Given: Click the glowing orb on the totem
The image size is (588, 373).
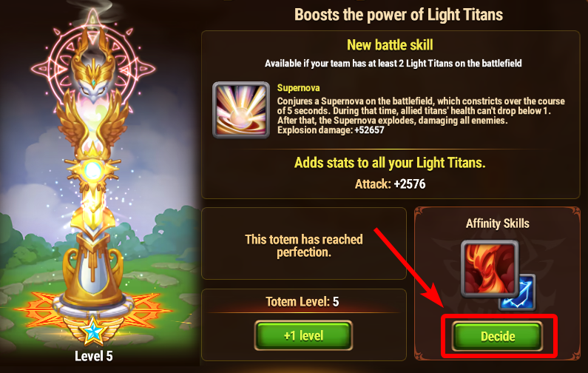Looking at the screenshot, I should point(92,171).
